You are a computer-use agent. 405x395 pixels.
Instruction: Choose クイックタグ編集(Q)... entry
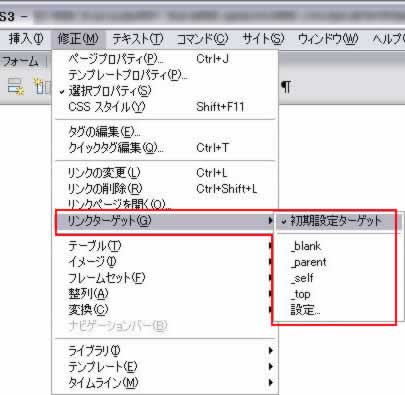click(x=165, y=148)
